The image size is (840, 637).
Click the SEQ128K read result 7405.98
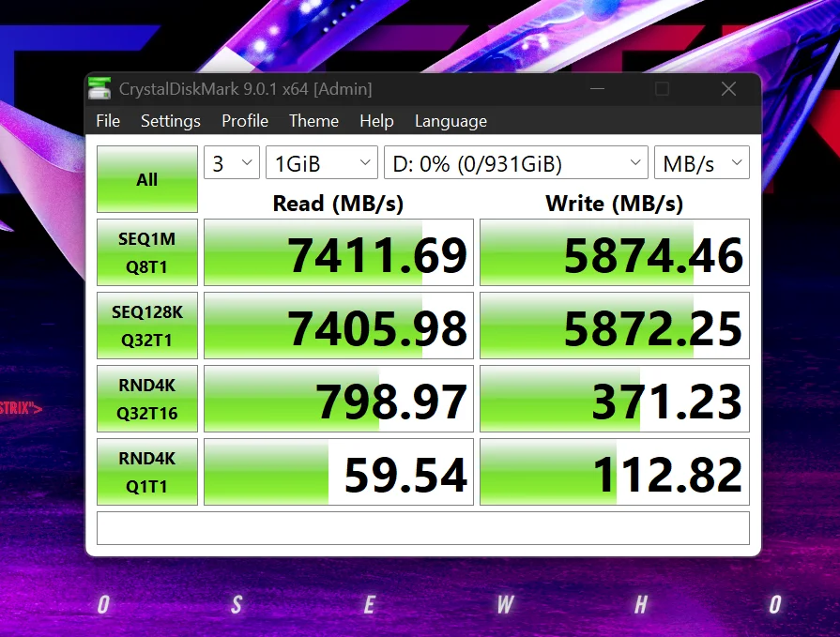(x=339, y=326)
